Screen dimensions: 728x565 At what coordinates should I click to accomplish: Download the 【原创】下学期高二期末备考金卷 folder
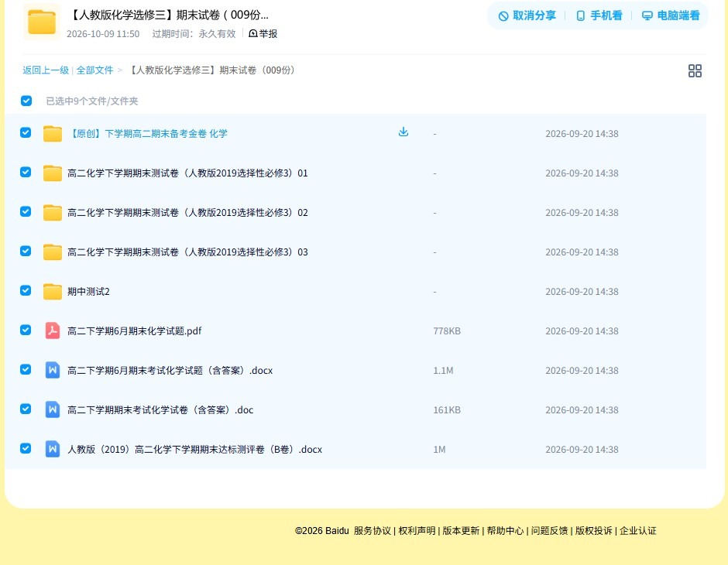[403, 132]
